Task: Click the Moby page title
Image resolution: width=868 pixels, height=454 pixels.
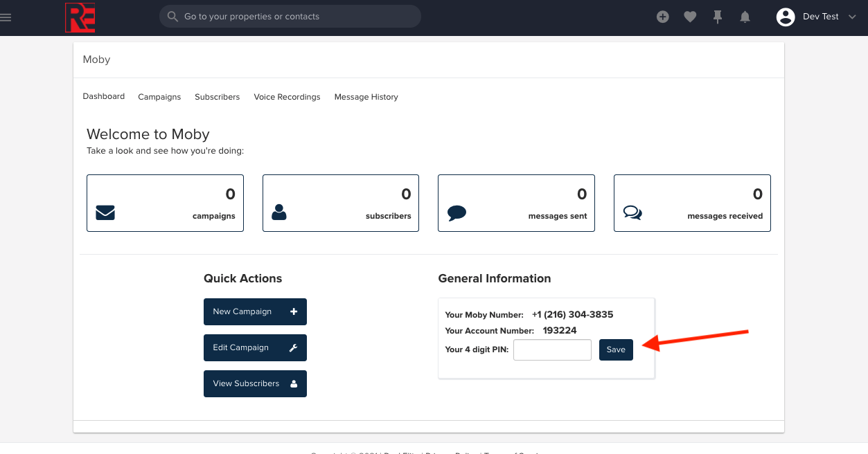Action: point(96,60)
